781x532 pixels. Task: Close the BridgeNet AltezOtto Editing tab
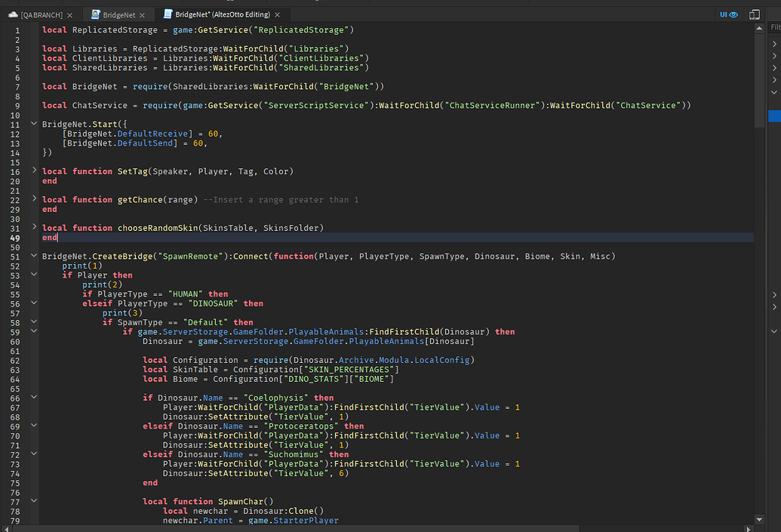278,15
